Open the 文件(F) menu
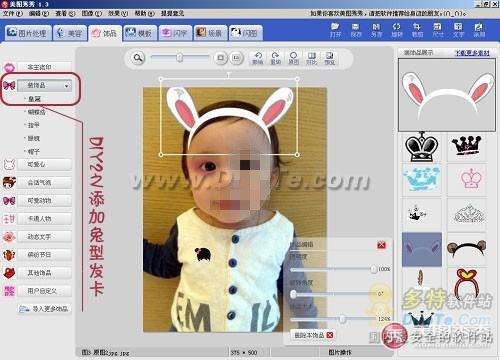The image size is (500, 360). coord(12,13)
